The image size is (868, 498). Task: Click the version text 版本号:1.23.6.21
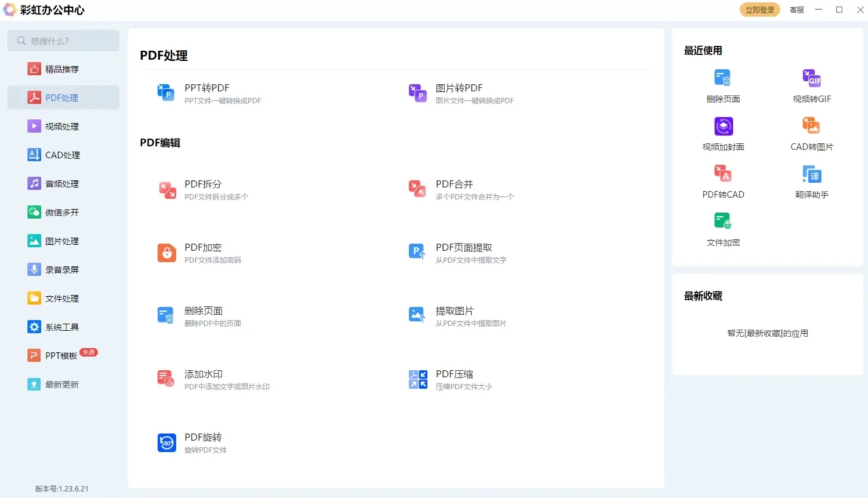click(x=61, y=488)
